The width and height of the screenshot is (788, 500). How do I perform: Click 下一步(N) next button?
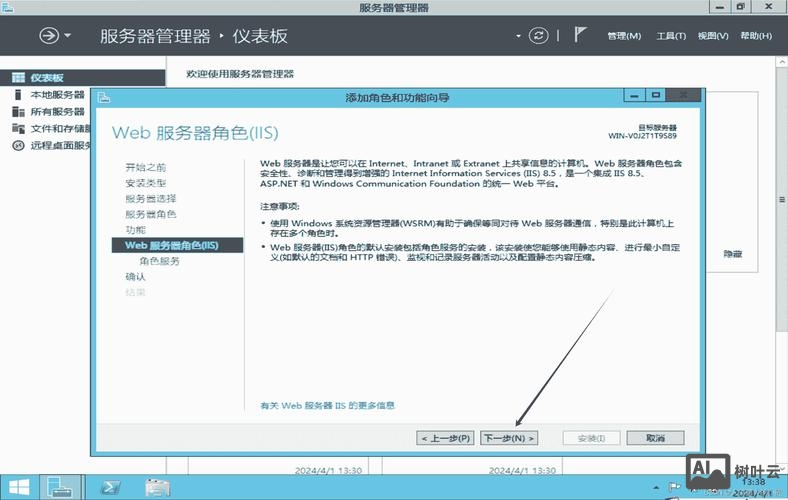509,438
